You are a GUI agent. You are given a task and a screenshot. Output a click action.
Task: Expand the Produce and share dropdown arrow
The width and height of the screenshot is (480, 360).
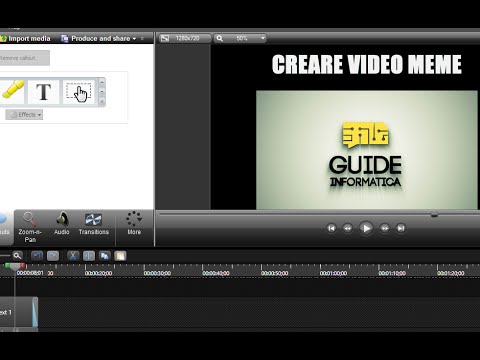click(134, 39)
